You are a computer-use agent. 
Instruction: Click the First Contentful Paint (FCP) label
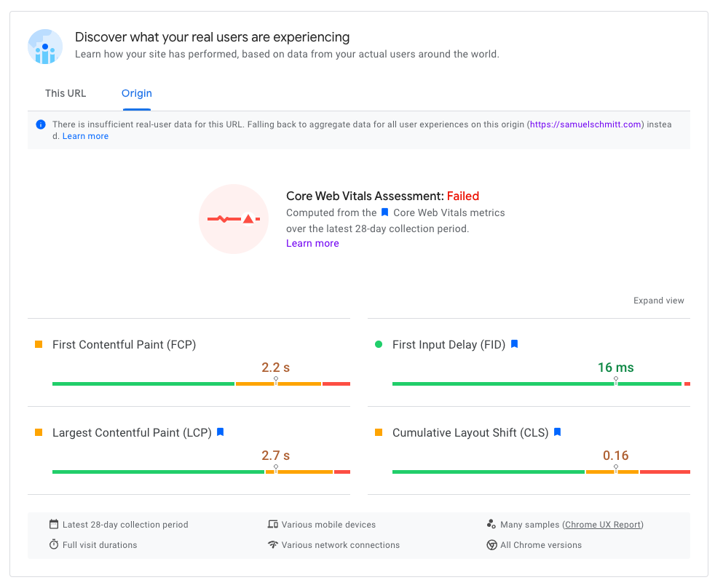[124, 345]
